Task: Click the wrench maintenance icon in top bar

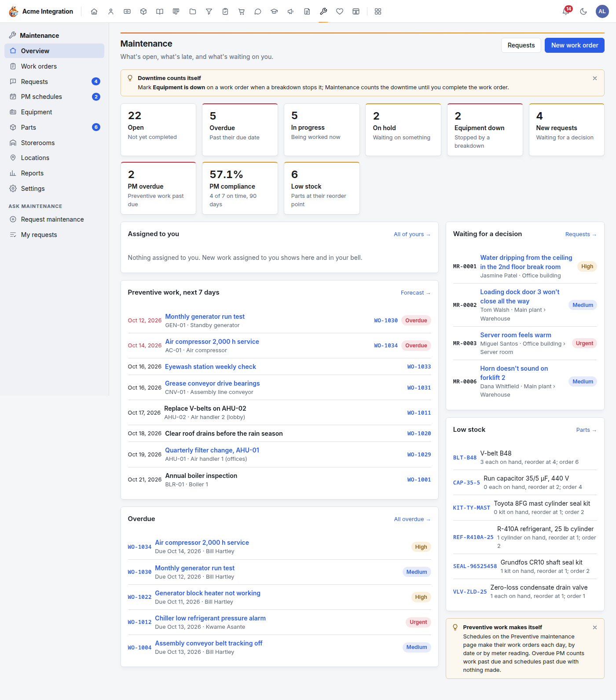Action: [323, 11]
